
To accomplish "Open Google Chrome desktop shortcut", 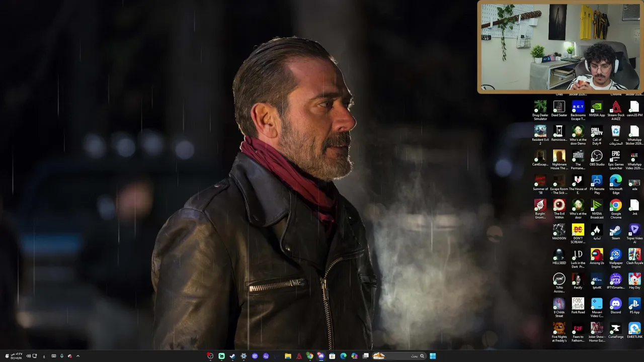I will (x=616, y=209).
